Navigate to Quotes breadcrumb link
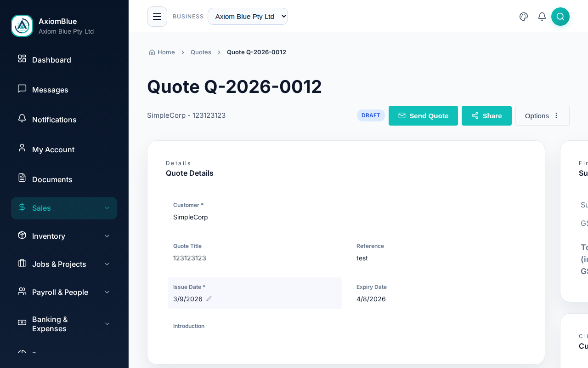Screen dimensions: 588x368 [x=201, y=52]
